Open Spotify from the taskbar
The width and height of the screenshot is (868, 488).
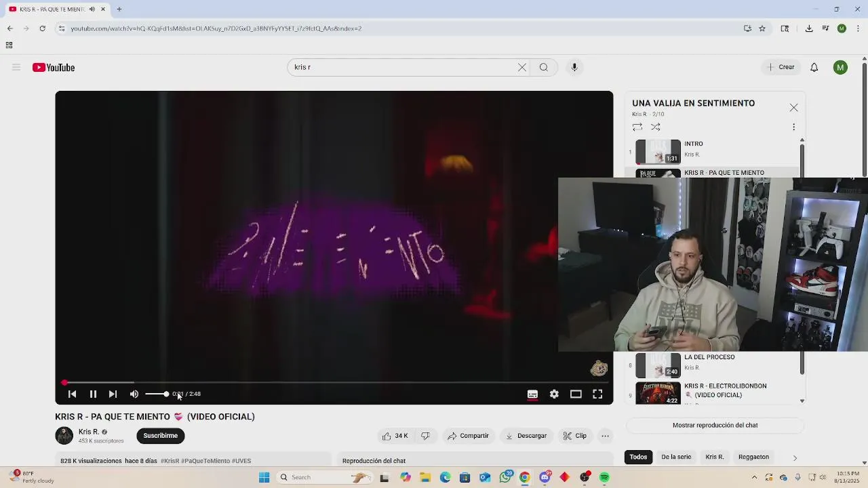point(604,477)
